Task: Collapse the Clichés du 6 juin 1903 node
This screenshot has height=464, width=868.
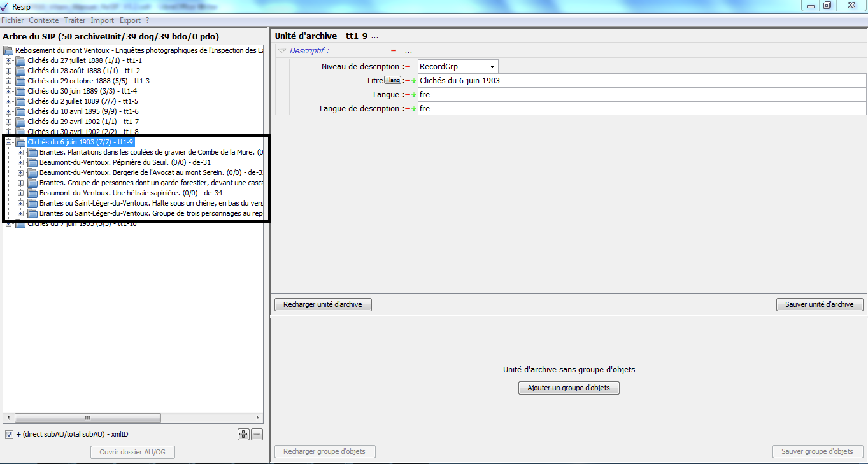Action: tap(9, 142)
